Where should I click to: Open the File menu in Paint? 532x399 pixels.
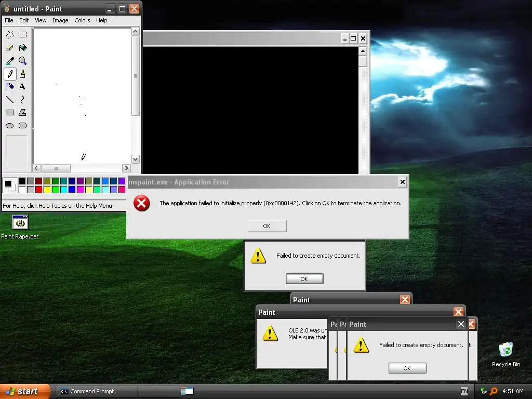(9, 20)
